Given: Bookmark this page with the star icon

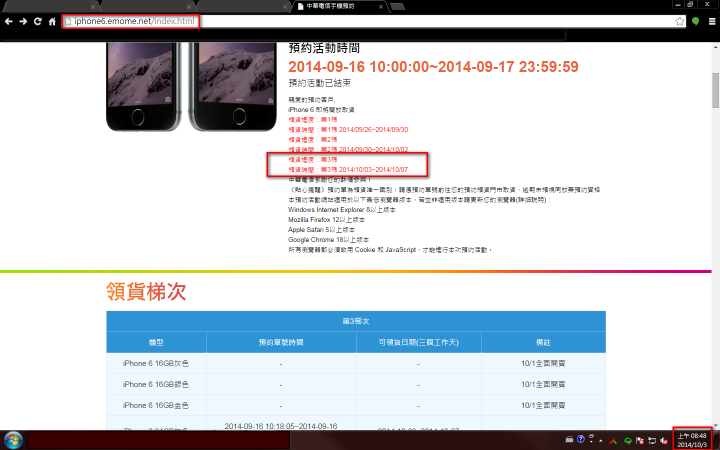Looking at the screenshot, I should pos(679,21).
